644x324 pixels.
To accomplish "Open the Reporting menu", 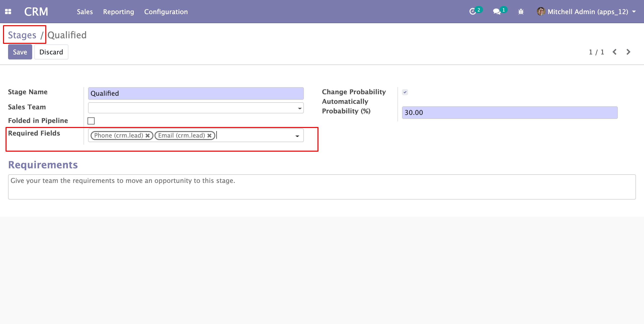I will point(118,12).
